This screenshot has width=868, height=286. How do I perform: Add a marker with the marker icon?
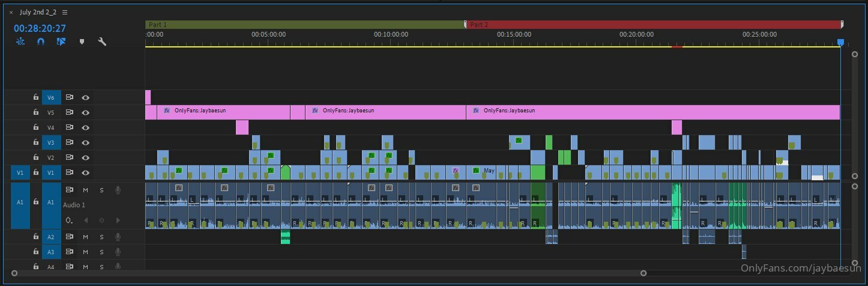pyautogui.click(x=82, y=42)
